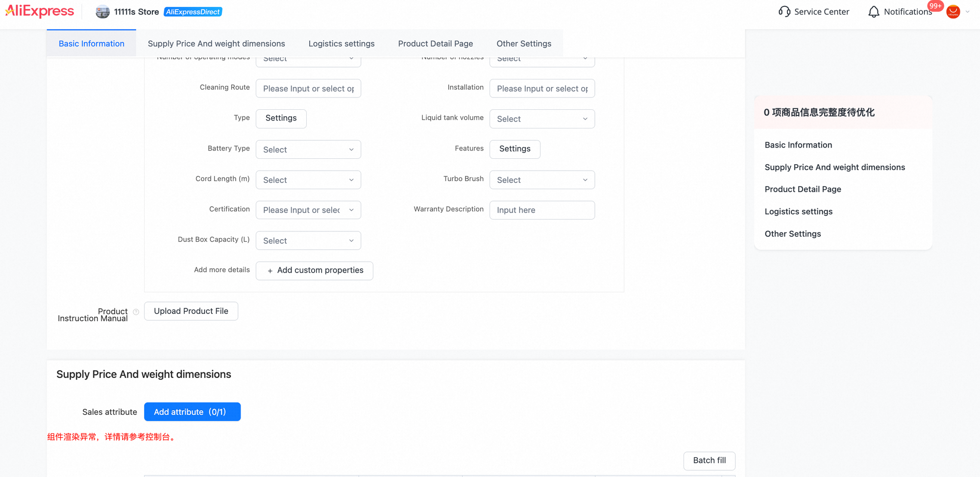Switch to Basic Information tab

coord(92,44)
